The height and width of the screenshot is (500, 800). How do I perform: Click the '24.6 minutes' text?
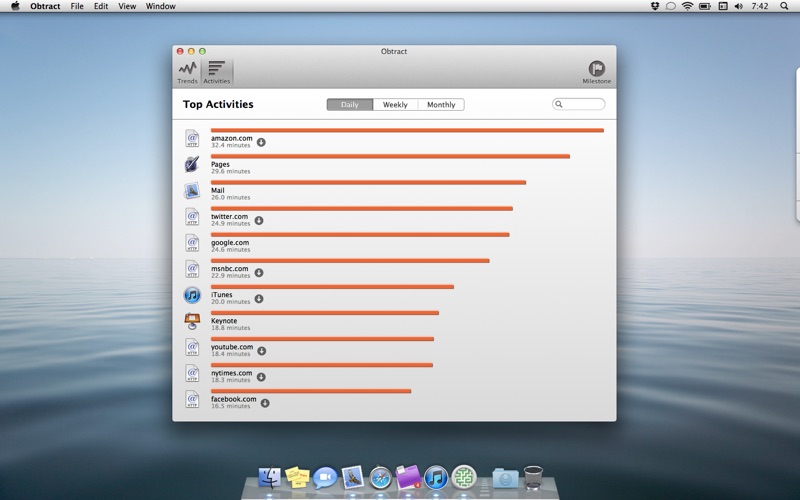pyautogui.click(x=231, y=250)
